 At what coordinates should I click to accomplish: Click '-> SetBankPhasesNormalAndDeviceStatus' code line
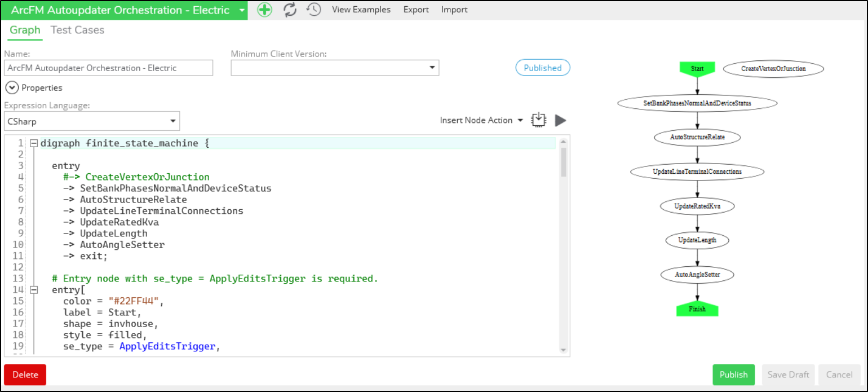point(167,188)
